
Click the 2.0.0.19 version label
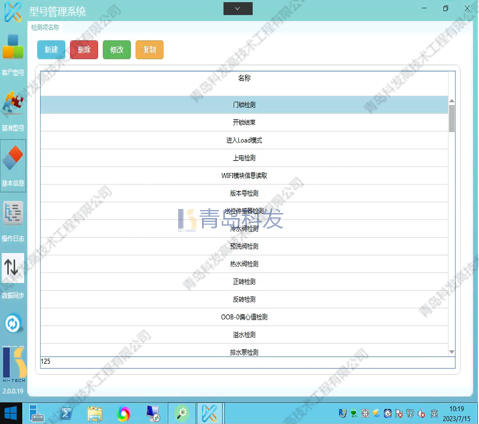click(13, 391)
